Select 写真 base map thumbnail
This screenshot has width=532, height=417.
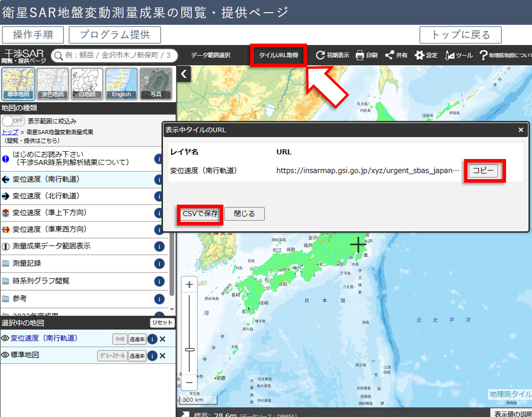156,84
